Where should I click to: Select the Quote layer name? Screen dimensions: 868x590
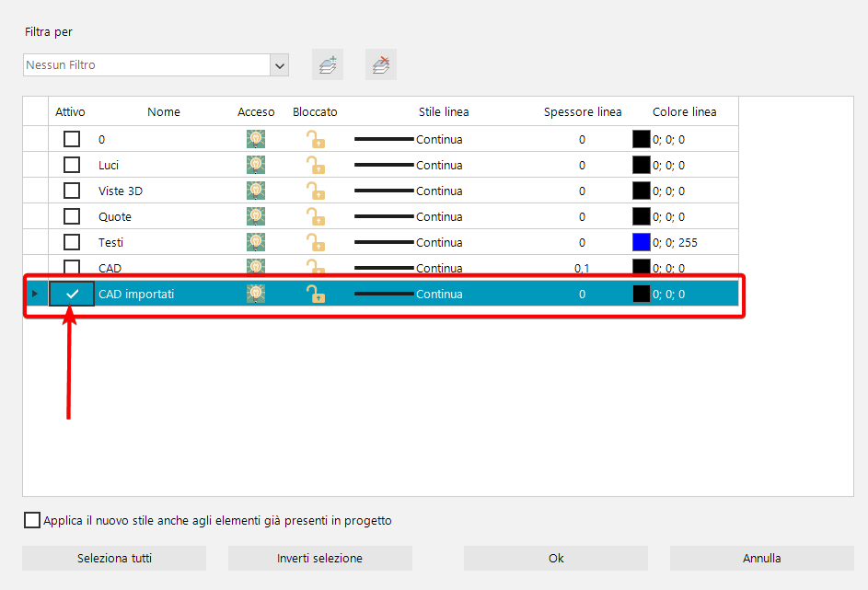[114, 216]
